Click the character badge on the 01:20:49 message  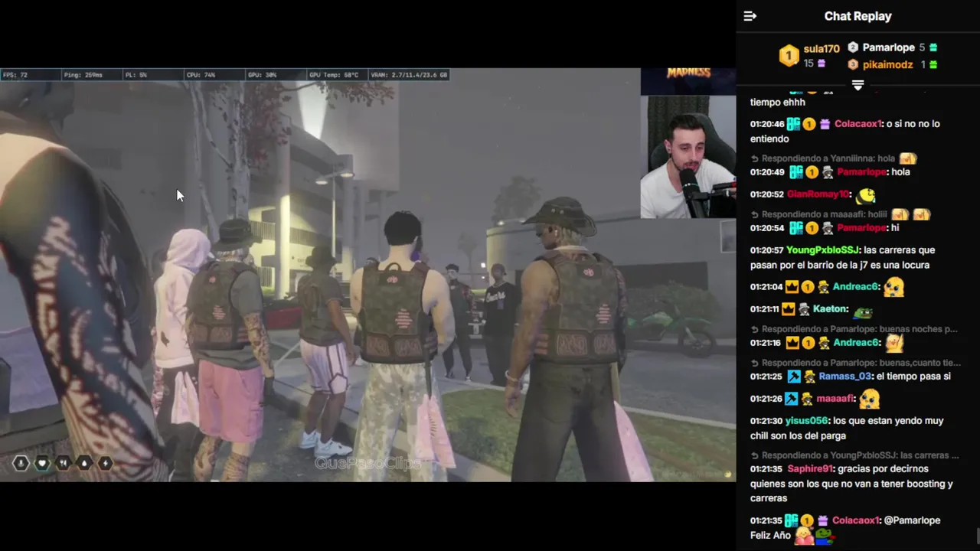(828, 172)
